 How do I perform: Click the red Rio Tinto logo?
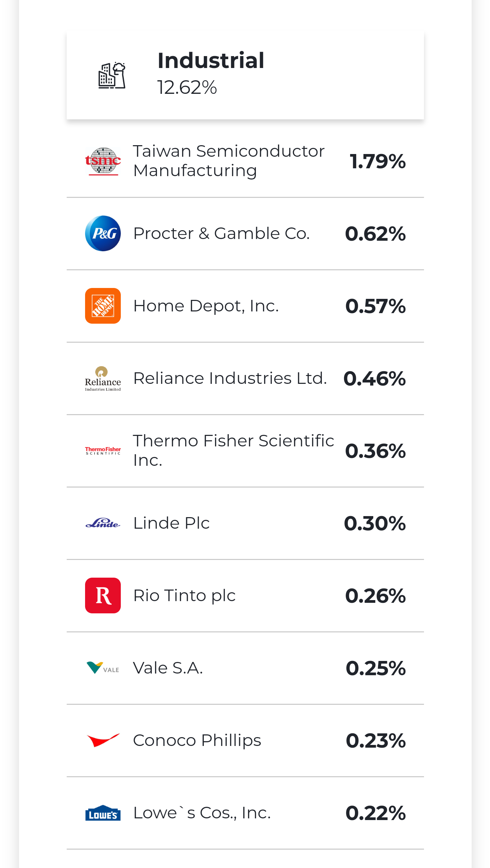pyautogui.click(x=103, y=596)
